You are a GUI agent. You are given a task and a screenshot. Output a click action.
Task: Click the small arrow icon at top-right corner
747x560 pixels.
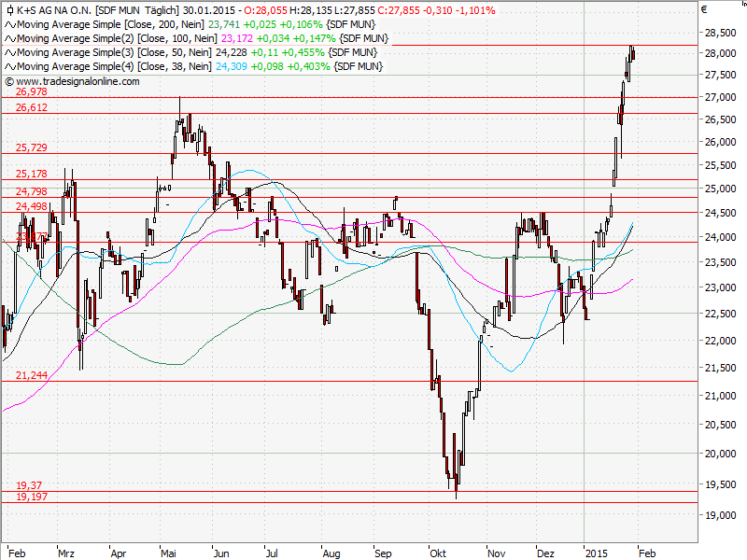click(x=703, y=10)
